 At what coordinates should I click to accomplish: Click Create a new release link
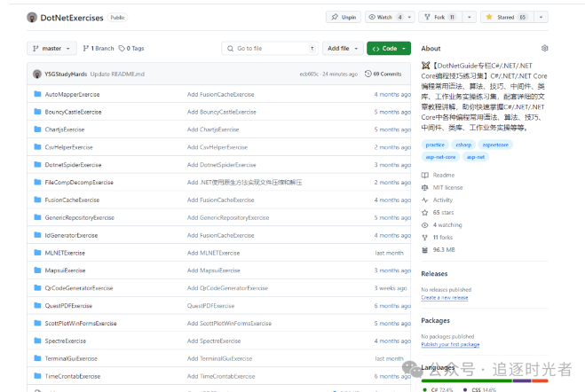pos(445,298)
